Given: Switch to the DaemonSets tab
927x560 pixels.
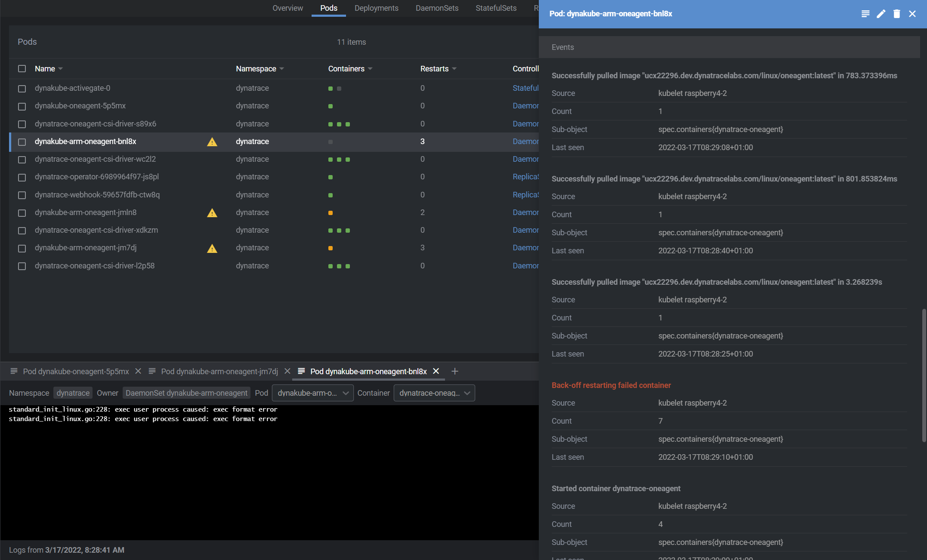Looking at the screenshot, I should (437, 8).
